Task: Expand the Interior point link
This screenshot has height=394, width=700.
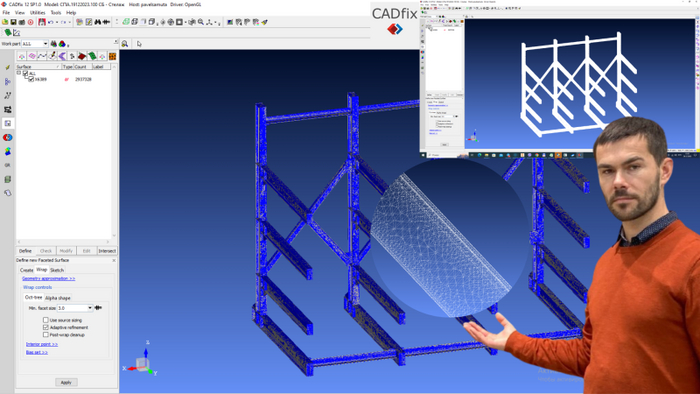Action: pyautogui.click(x=42, y=344)
